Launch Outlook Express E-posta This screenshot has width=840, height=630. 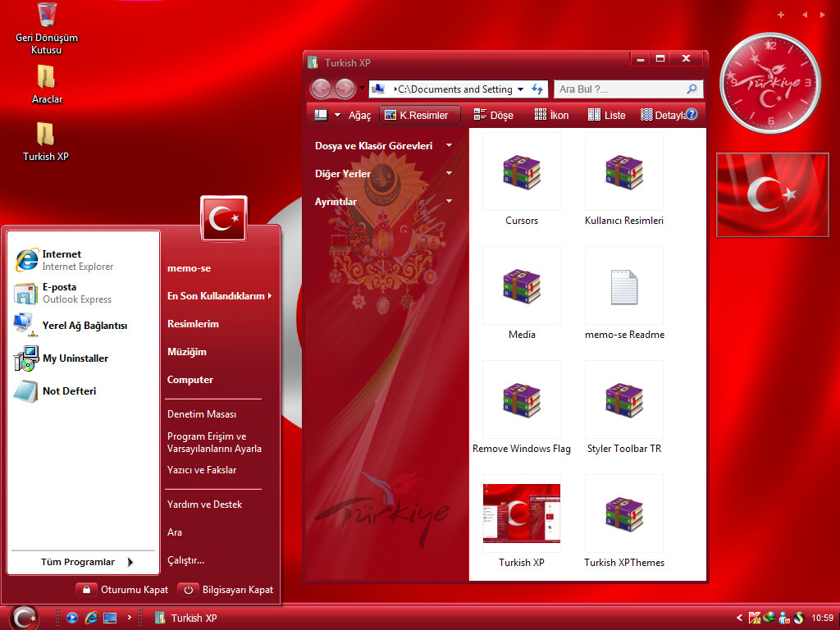click(63, 293)
